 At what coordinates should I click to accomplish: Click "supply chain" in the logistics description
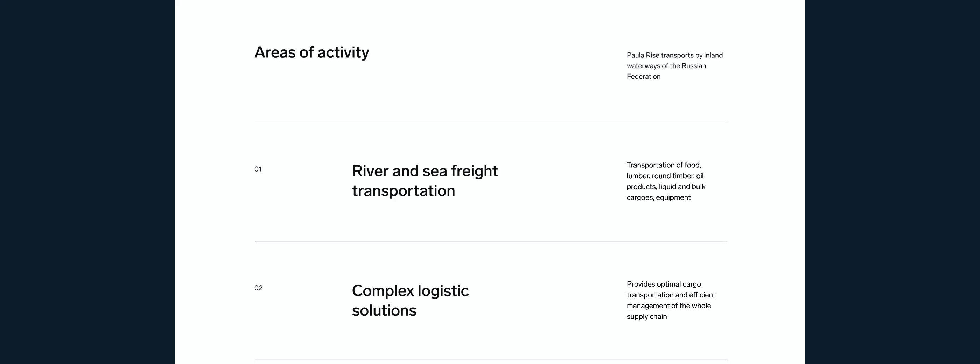(647, 316)
